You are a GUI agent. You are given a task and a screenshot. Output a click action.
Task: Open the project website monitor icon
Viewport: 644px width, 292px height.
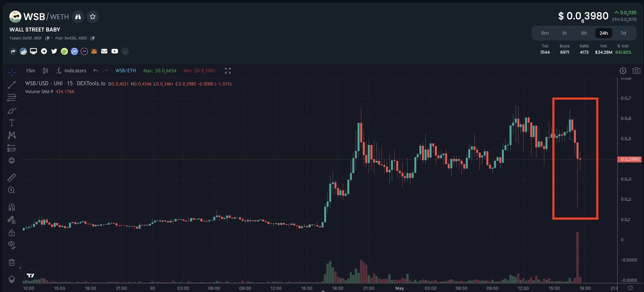(33, 52)
